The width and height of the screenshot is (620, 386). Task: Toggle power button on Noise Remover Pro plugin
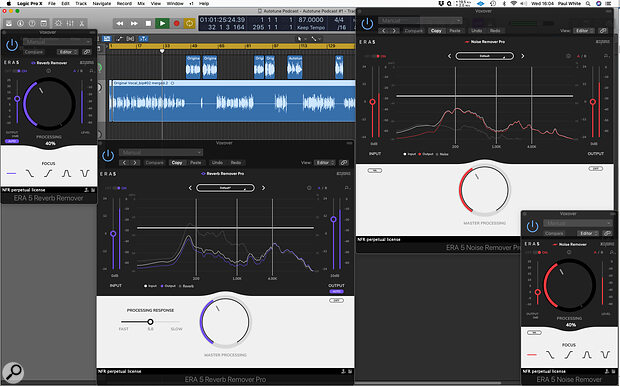367,23
